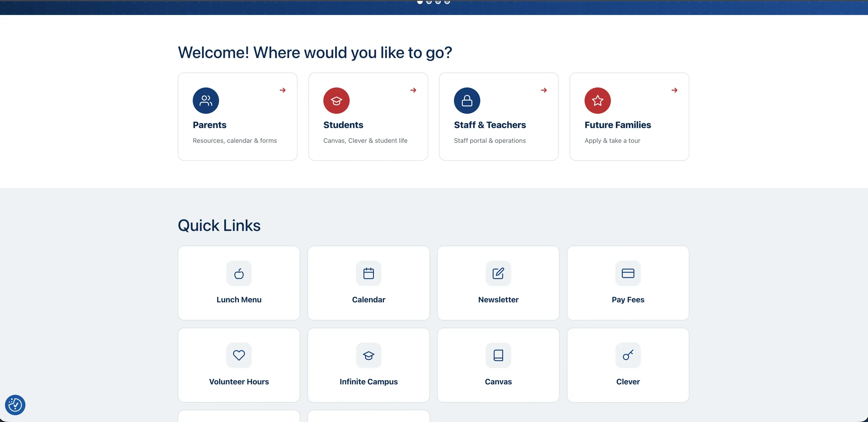868x422 pixels.
Task: Open the Infinite Campus quick link label
Action: point(369,382)
